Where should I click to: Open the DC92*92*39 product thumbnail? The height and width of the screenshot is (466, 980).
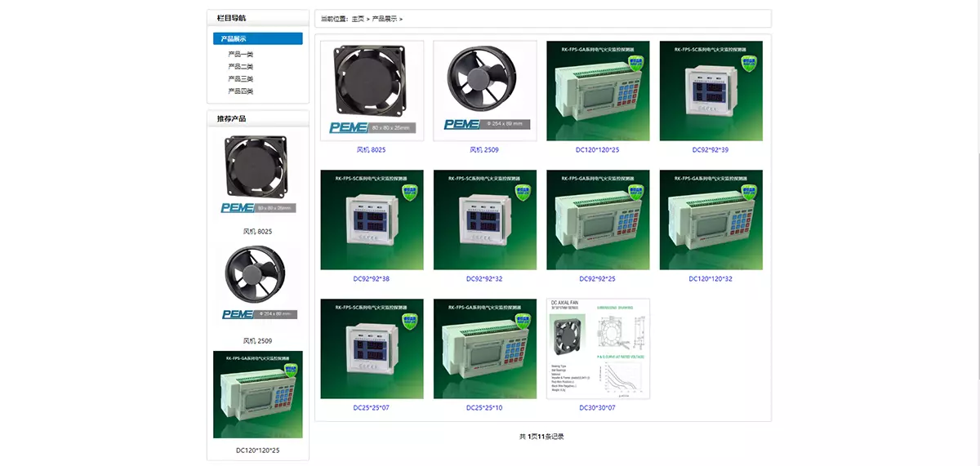710,91
